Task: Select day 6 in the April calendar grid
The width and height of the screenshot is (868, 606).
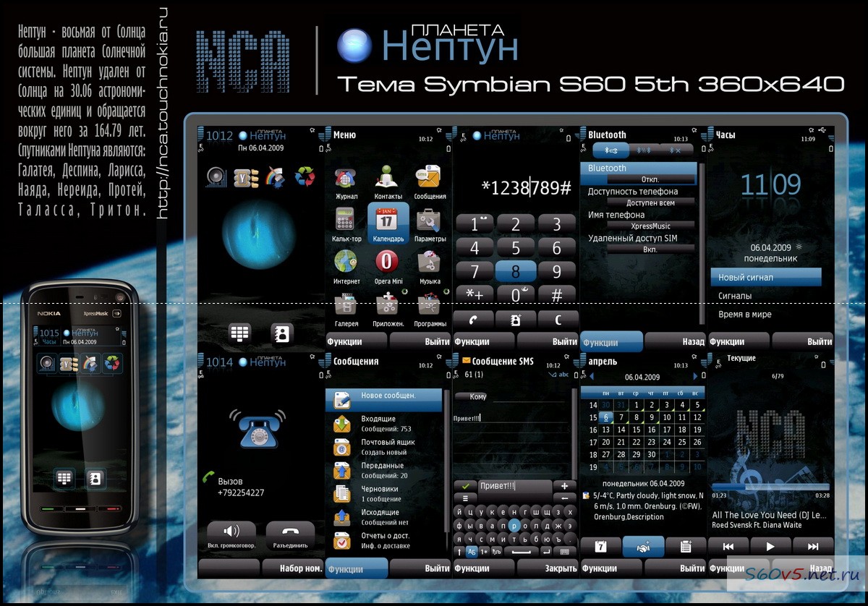Action: click(x=605, y=417)
